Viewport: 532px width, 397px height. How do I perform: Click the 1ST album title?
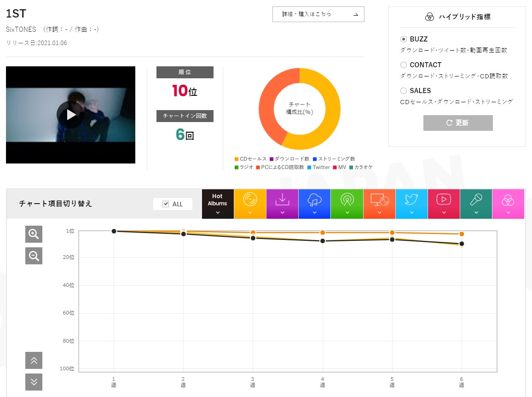tap(16, 13)
